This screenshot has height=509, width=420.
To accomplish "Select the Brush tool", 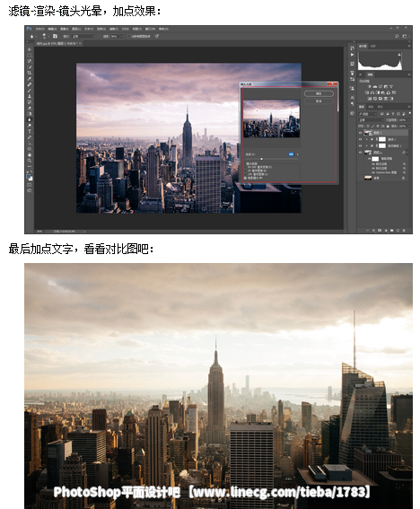I will pyautogui.click(x=30, y=91).
